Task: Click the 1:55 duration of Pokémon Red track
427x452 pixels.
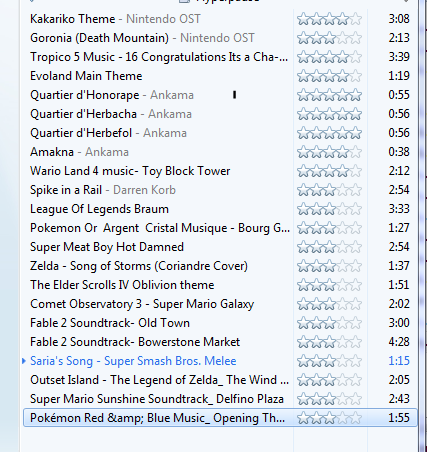Action: coord(399,418)
